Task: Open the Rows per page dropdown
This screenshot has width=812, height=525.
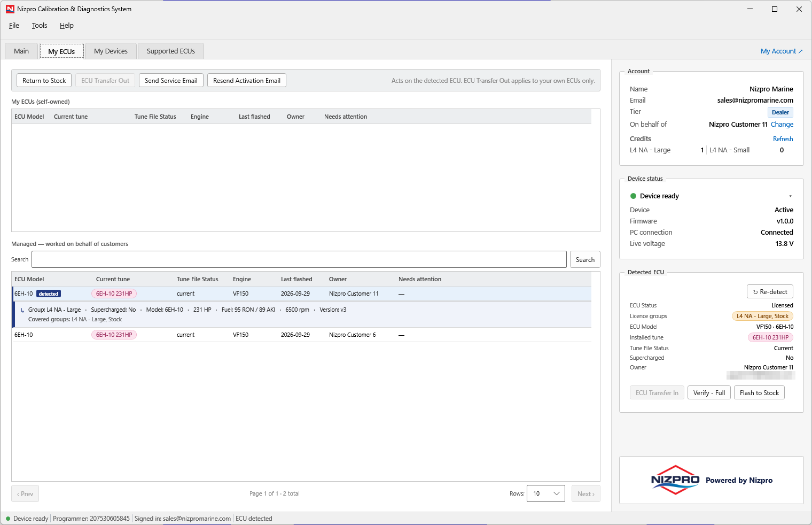Action: [546, 493]
